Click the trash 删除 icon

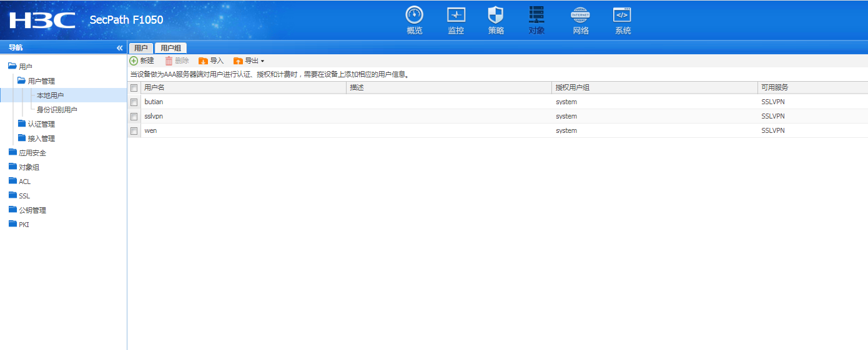coord(169,61)
